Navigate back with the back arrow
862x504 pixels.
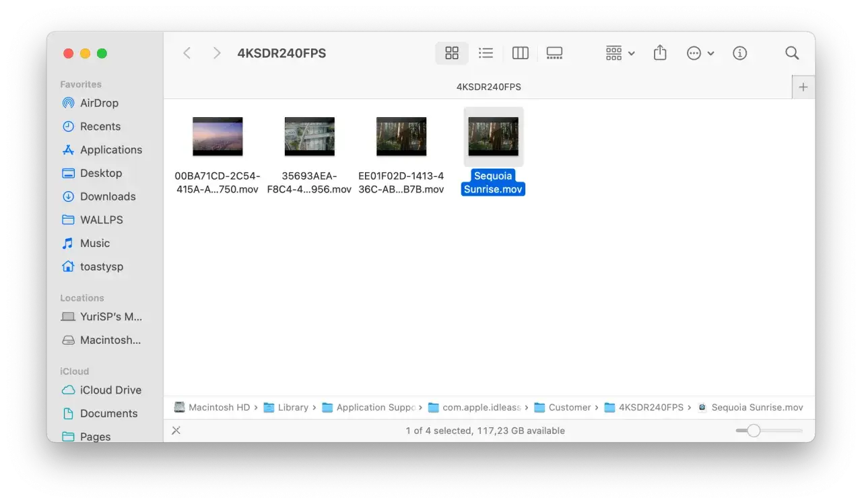(x=187, y=52)
